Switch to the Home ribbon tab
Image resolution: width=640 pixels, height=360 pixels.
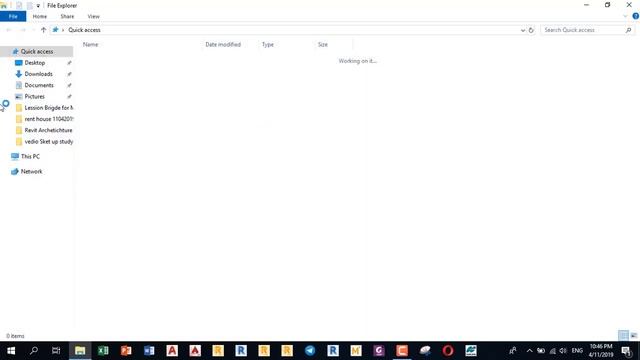click(40, 16)
